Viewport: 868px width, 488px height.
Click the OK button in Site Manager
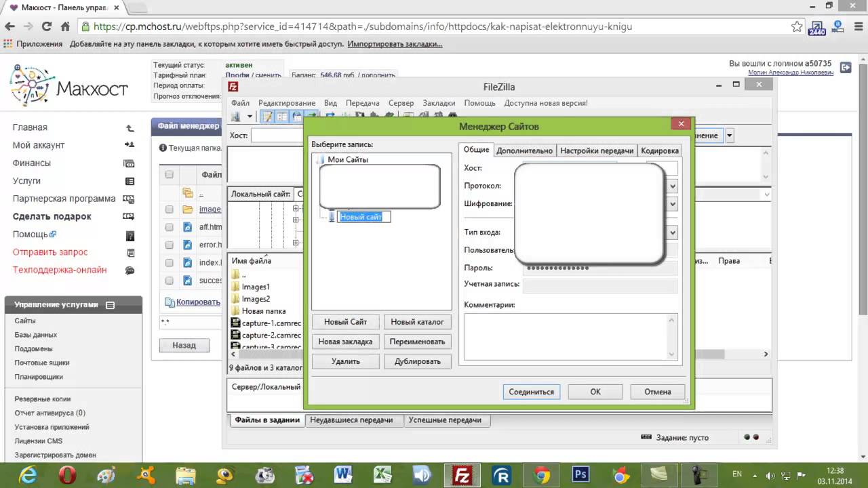[595, 392]
